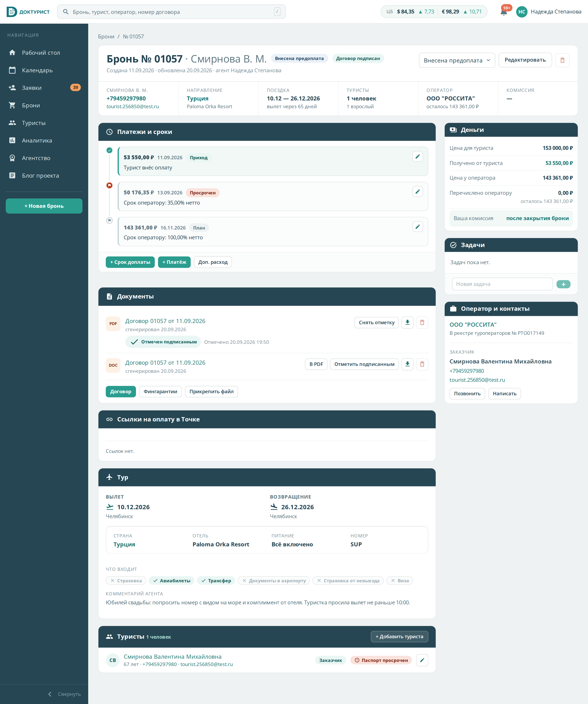The height and width of the screenshot is (704, 588).
Task: Collapse sidebar with Свернуть
Action: tap(64, 694)
